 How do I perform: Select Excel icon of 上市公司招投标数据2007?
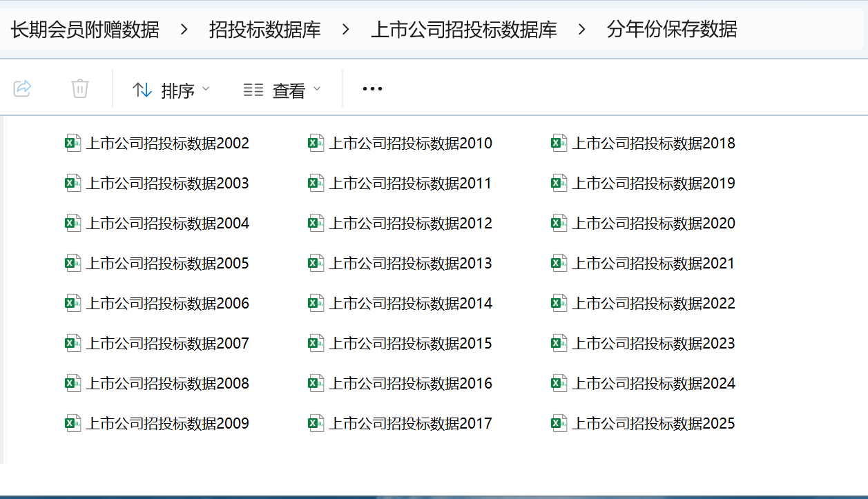(73, 343)
